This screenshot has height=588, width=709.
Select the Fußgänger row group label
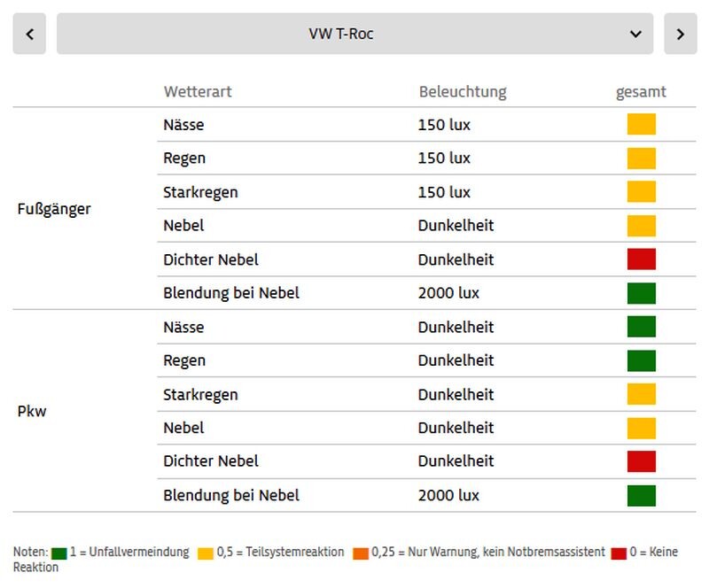click(x=54, y=210)
